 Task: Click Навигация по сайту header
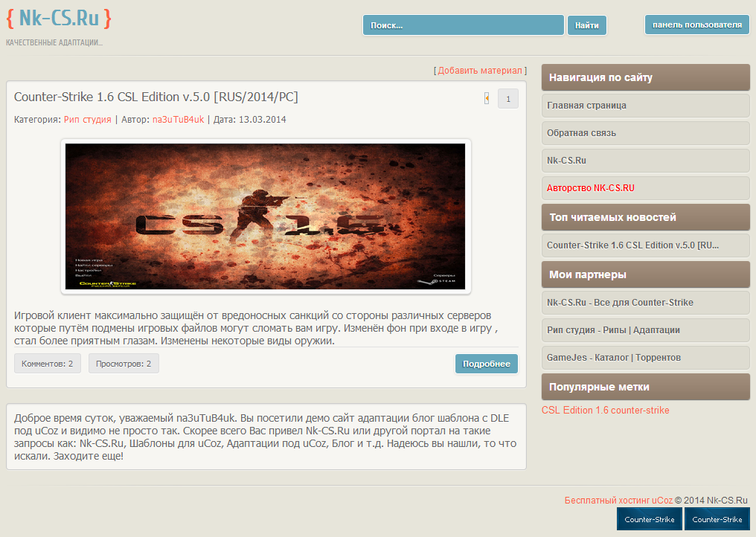tap(646, 77)
